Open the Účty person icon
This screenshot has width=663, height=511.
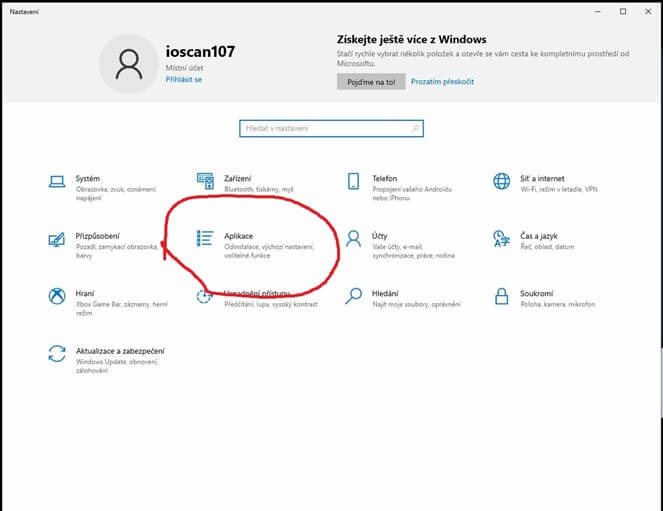point(353,238)
